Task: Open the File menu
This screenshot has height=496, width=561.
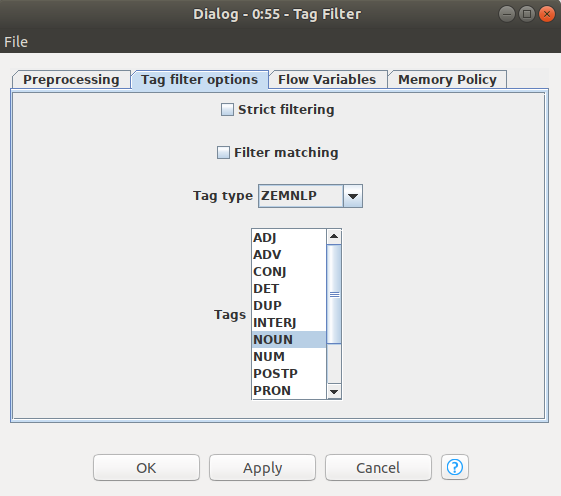Action: coord(16,42)
